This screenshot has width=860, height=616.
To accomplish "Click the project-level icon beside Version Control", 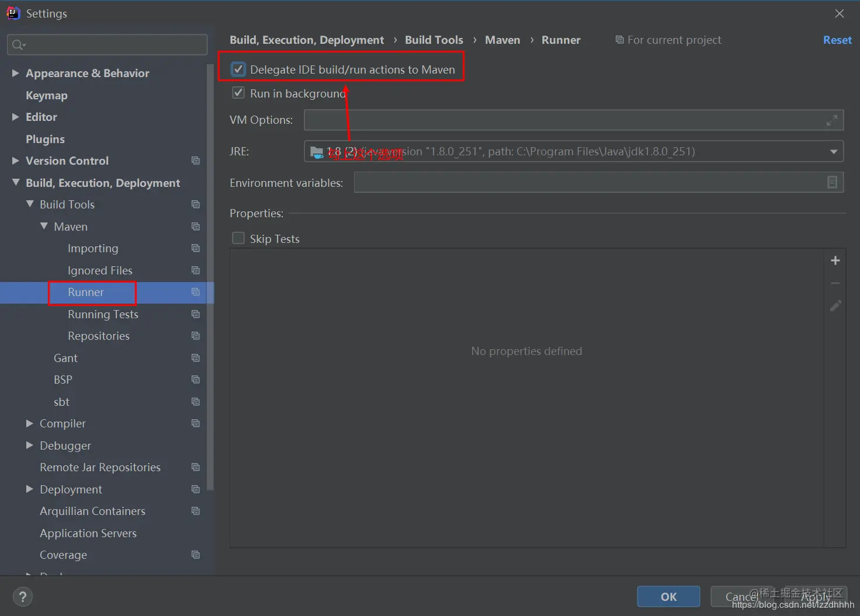I will coord(196,161).
